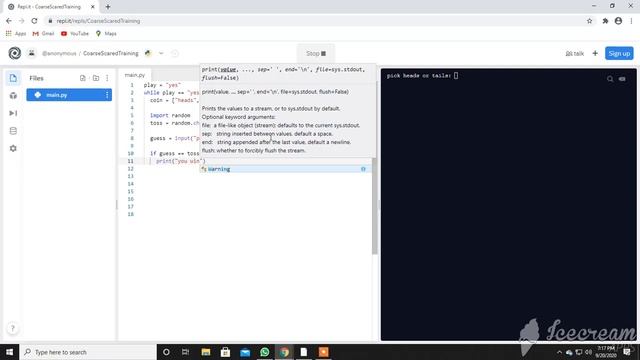640x360 pixels.
Task: Click the Python language icon next to the repl name
Action: point(148,53)
